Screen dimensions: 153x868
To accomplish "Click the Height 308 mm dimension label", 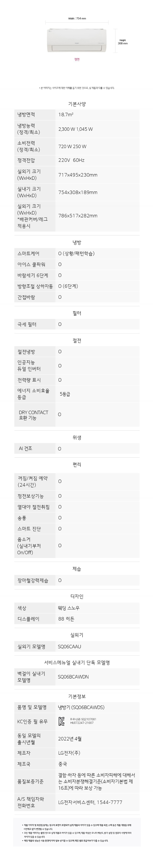I will tap(123, 42).
